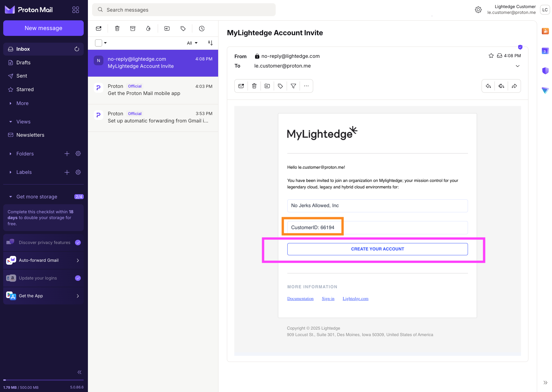Filter on sender via funnel icon

(293, 86)
